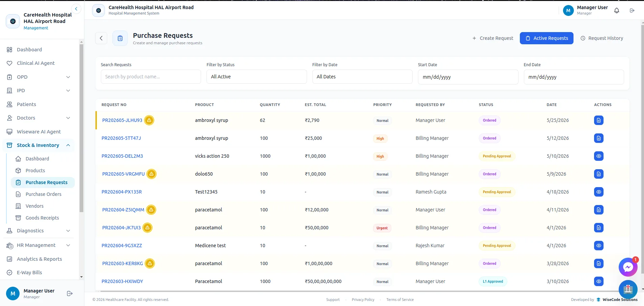
Task: Open the Filter by Status dropdown
Action: 256,77
